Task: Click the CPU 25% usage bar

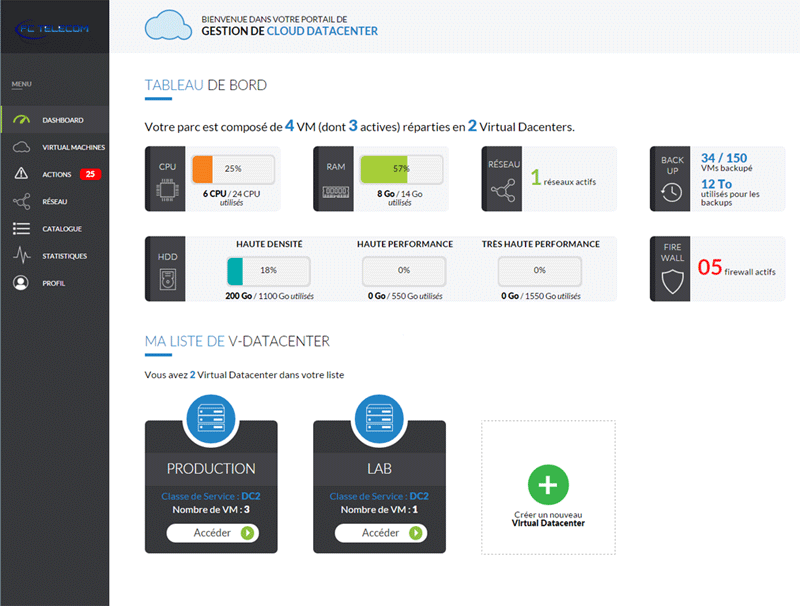Action: (x=232, y=169)
